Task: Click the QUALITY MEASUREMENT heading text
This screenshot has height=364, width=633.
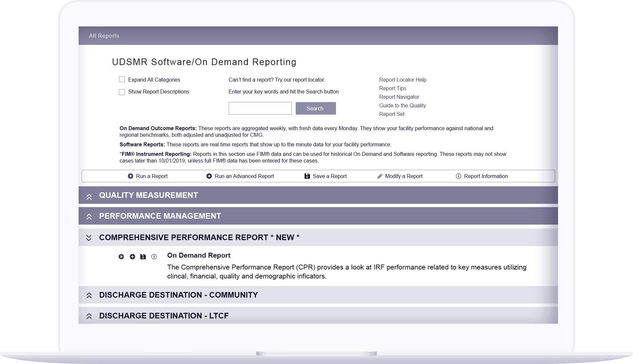Action: (149, 195)
